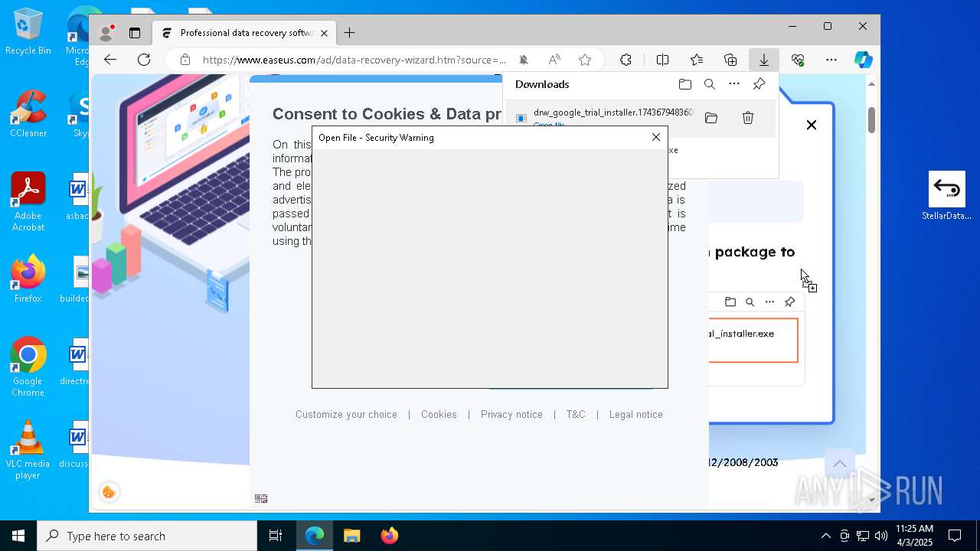Screen dimensions: 980x551
Task: Open the tab actions menu icon
Action: point(135,33)
